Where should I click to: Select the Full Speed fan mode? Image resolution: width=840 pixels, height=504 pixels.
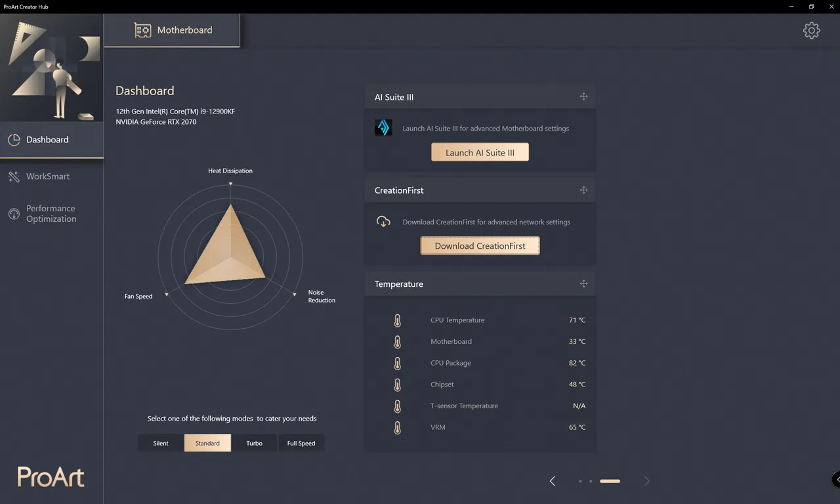click(301, 443)
